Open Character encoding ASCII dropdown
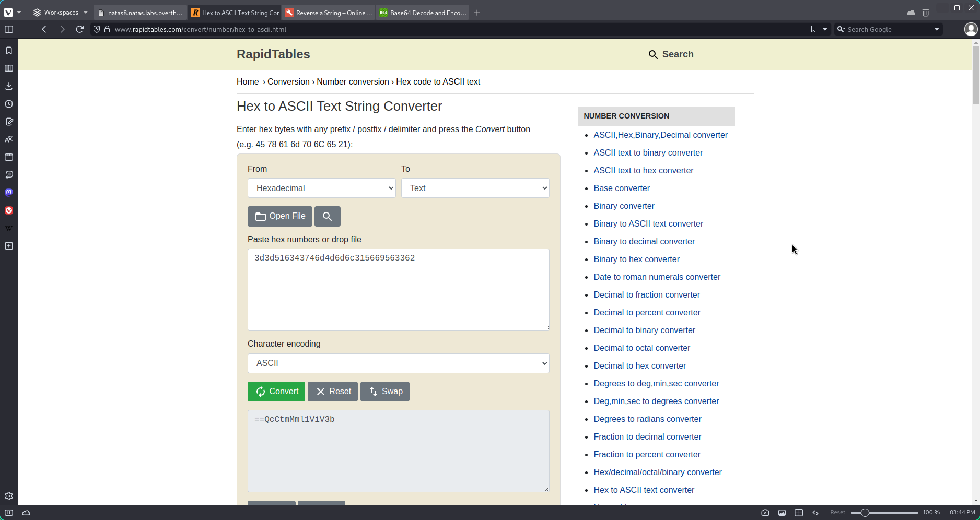 coord(399,363)
